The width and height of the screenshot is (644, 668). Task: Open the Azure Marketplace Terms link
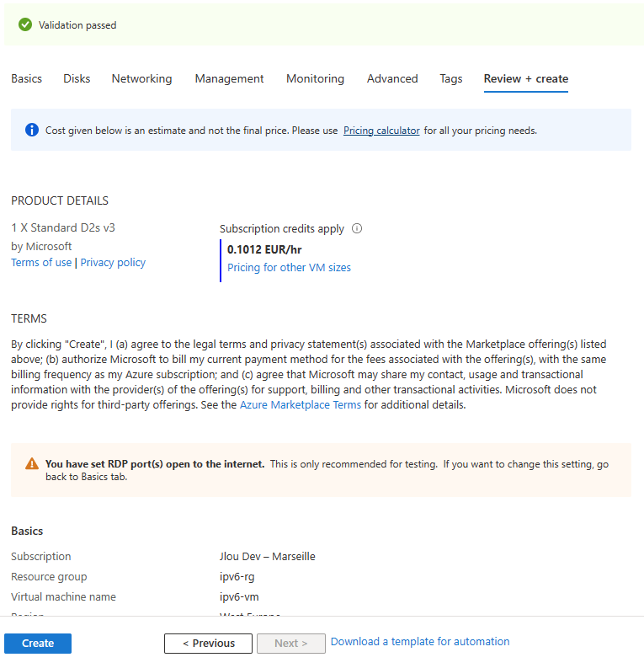pos(301,404)
